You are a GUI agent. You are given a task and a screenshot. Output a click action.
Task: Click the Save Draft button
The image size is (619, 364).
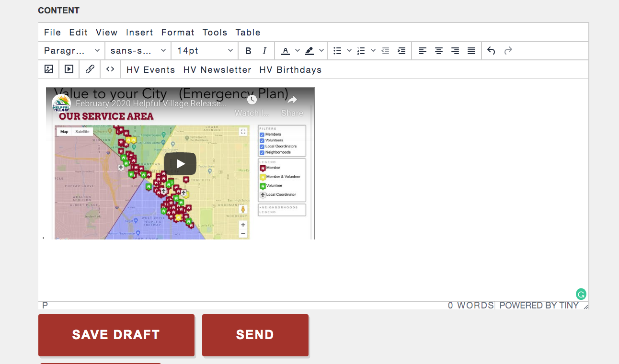pos(116,335)
